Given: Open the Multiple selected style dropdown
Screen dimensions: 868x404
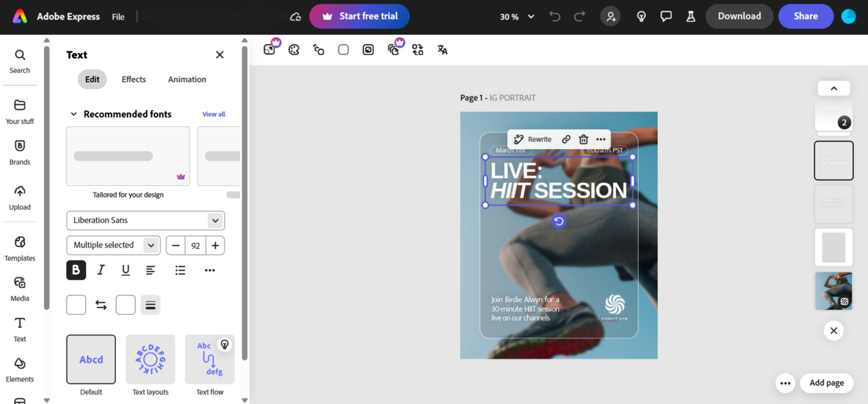Looking at the screenshot, I should pyautogui.click(x=114, y=245).
